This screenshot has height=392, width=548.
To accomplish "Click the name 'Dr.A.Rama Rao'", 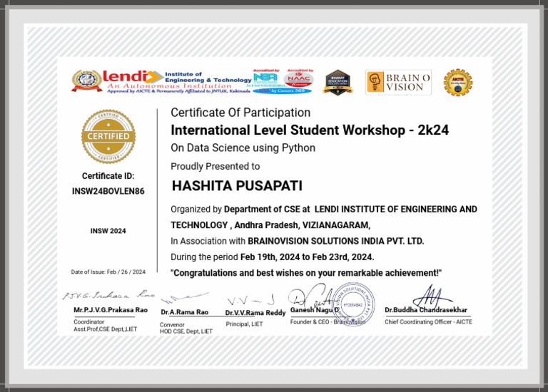I will (x=185, y=312).
